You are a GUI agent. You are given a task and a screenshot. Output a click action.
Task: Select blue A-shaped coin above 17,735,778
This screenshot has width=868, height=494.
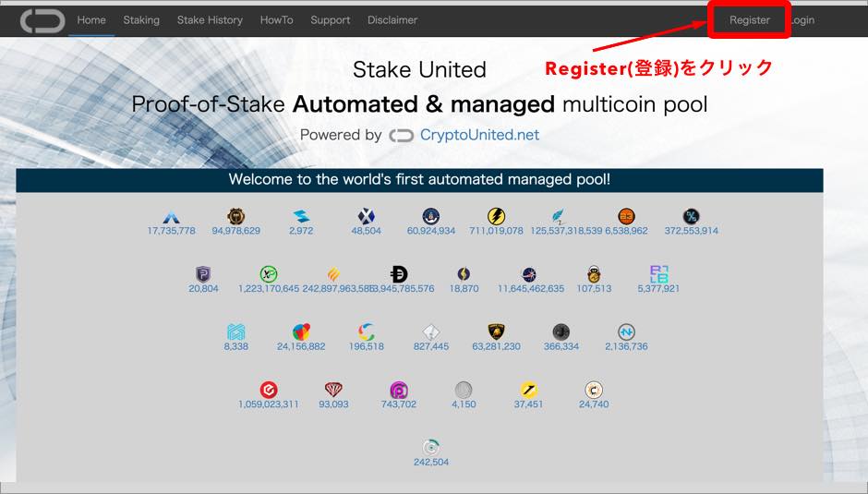pos(171,217)
